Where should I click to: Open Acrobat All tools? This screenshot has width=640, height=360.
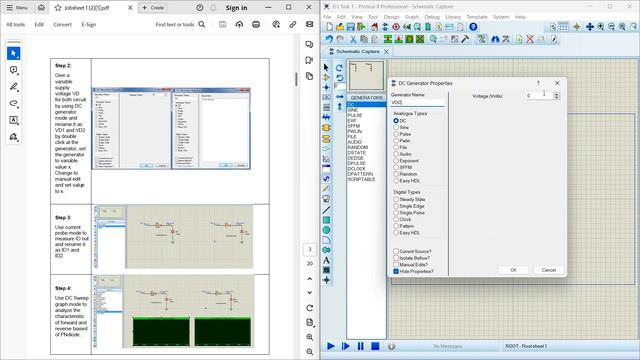point(16,24)
